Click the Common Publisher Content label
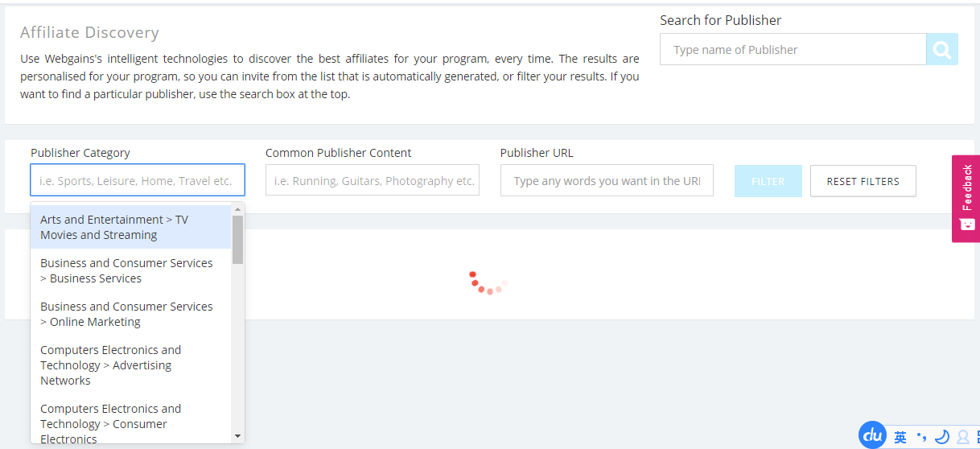This screenshot has height=449, width=980. (x=339, y=153)
